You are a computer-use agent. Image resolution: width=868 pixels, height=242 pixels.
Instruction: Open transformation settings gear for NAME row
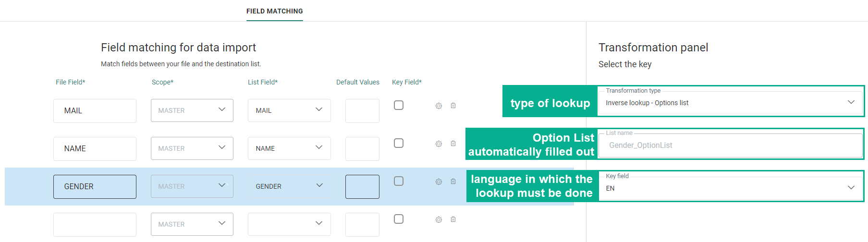click(x=439, y=144)
